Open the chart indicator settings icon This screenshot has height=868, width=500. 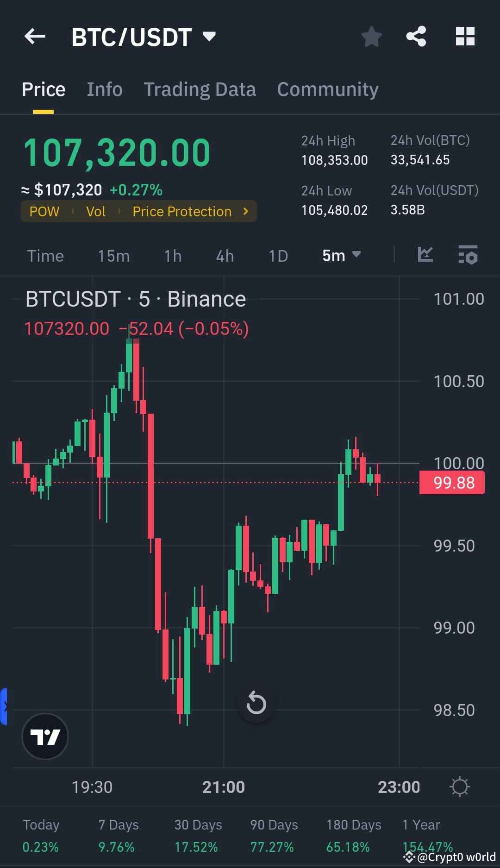[x=468, y=255]
